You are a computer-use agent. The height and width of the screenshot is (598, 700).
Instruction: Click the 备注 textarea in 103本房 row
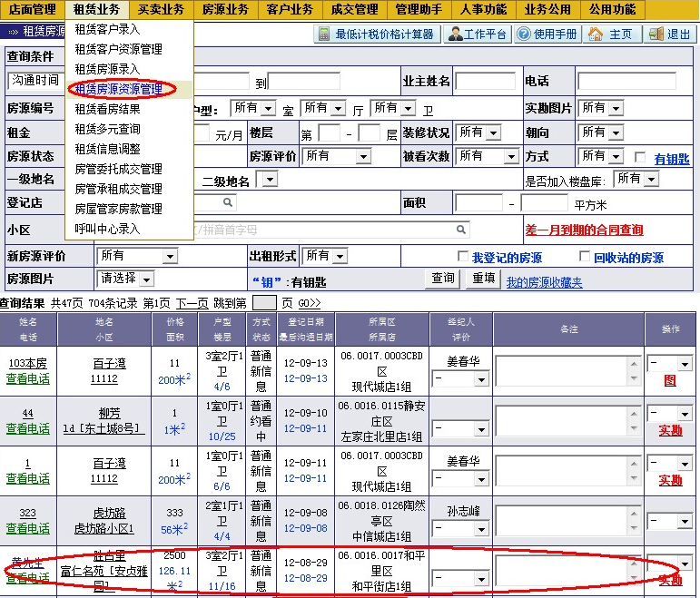[x=567, y=371]
